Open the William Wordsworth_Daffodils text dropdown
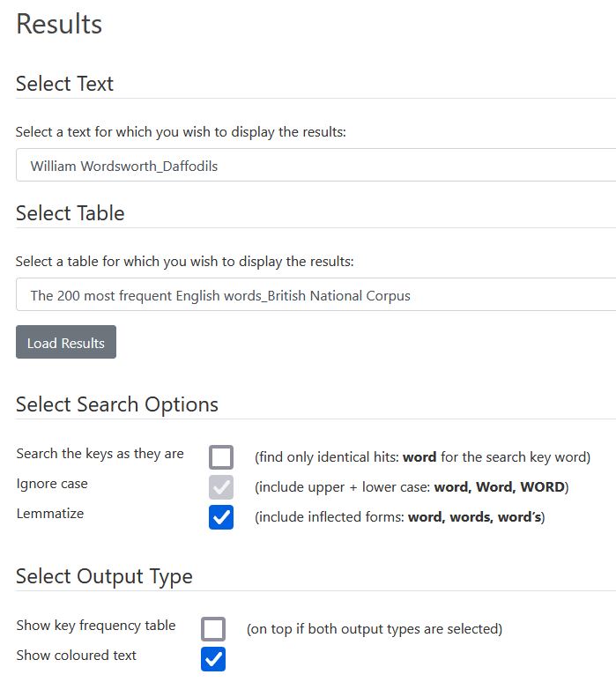616x682 pixels. coord(315,166)
